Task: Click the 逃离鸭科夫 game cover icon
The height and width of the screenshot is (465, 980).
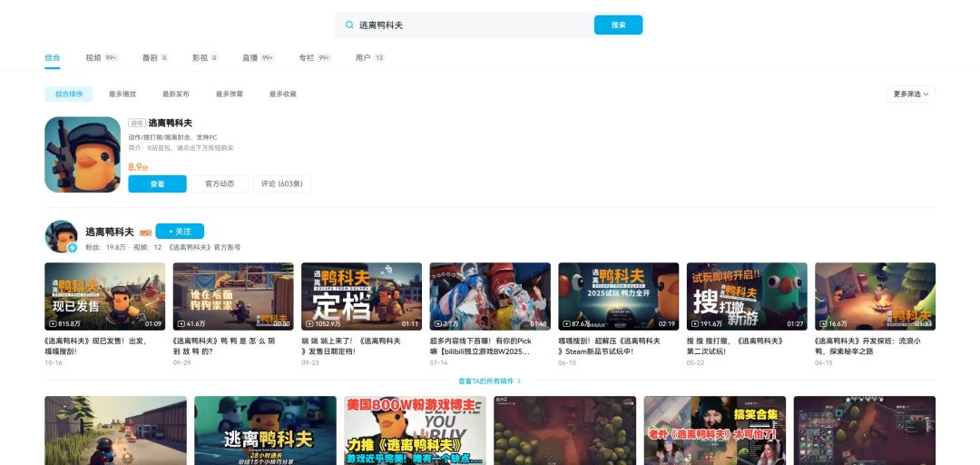Action: [x=83, y=154]
